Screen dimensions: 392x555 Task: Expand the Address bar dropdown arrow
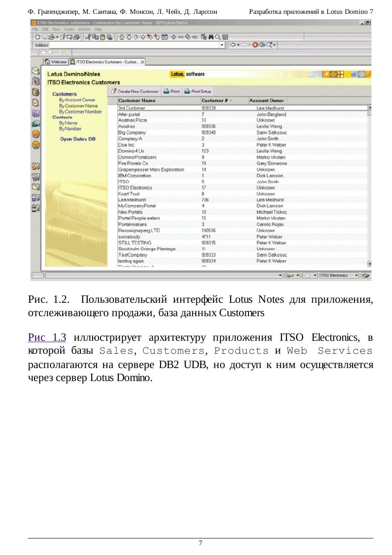pyautogui.click(x=222, y=45)
